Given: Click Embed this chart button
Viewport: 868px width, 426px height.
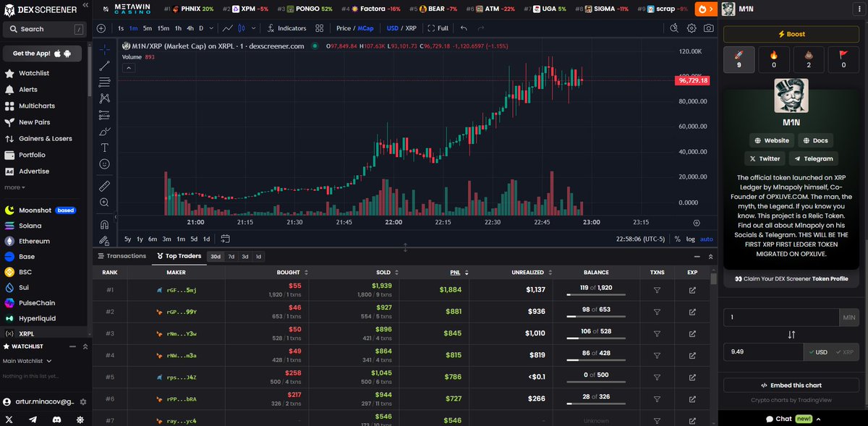Looking at the screenshot, I should 791,385.
